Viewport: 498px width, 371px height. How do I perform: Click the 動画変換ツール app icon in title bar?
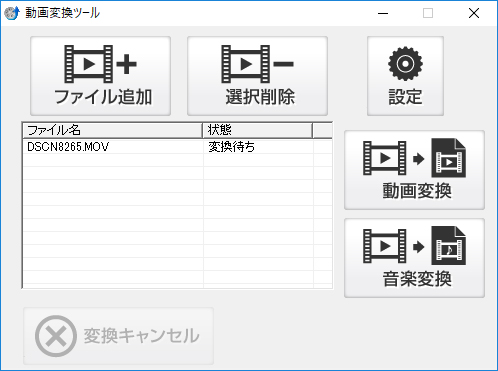tap(12, 13)
